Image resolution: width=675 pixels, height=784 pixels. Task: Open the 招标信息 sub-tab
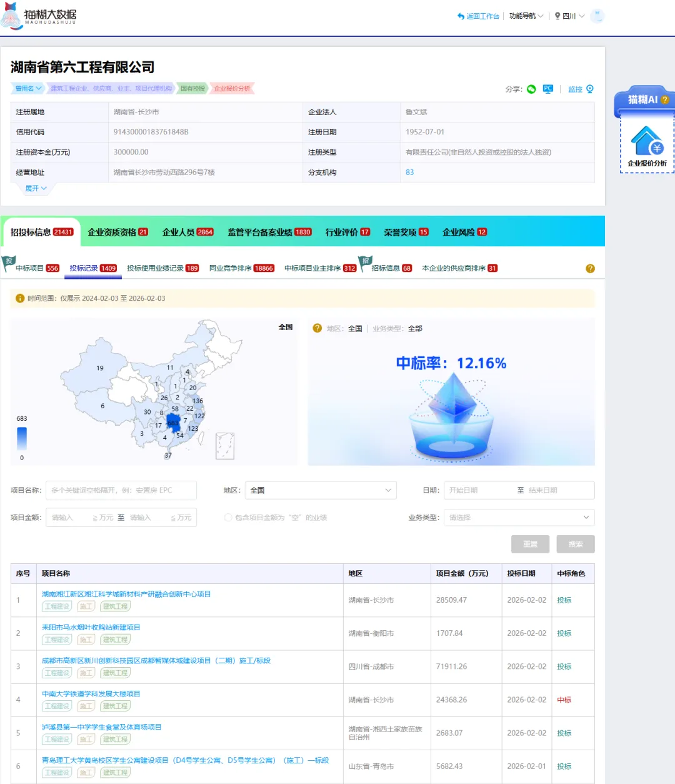click(392, 268)
